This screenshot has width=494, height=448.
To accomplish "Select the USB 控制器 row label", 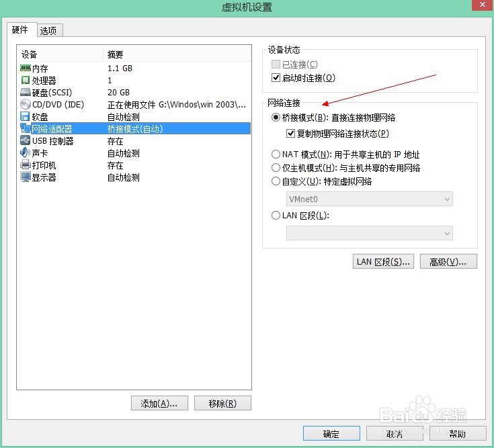I will 52,141.
